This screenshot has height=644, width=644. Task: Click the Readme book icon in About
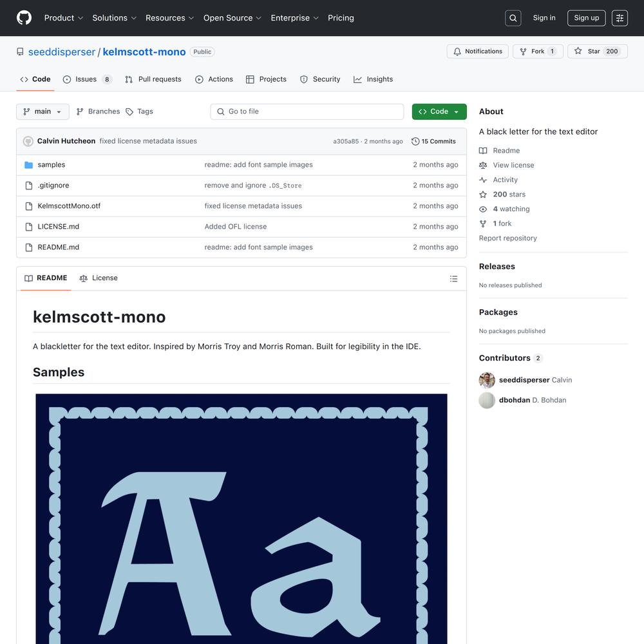pos(483,151)
